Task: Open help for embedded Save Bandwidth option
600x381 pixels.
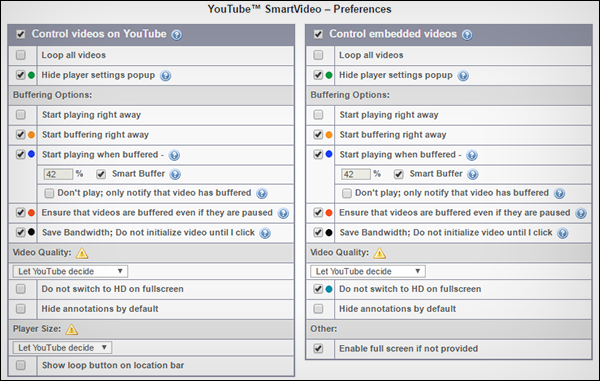Action: pos(562,233)
